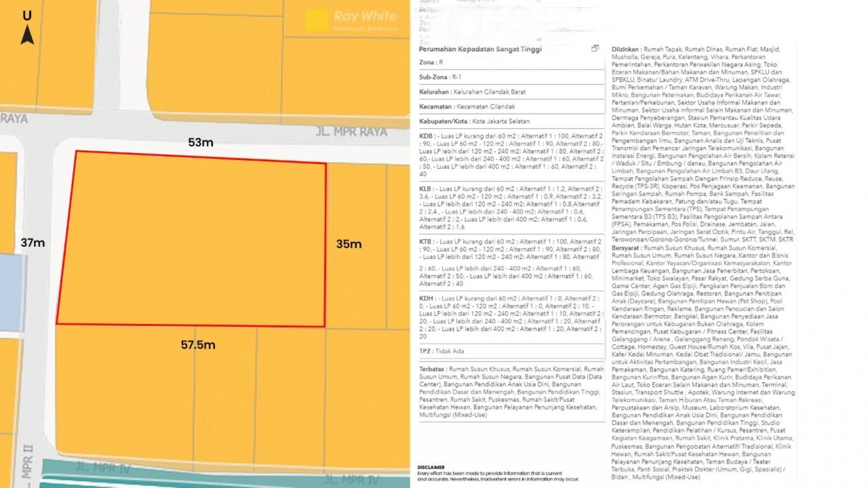This screenshot has height=488, width=868.
Task: Click the Bersyarat conditional uses heading
Action: click(x=627, y=248)
